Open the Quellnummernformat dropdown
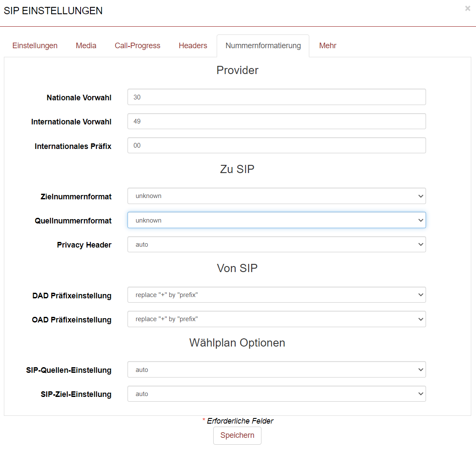 277,220
